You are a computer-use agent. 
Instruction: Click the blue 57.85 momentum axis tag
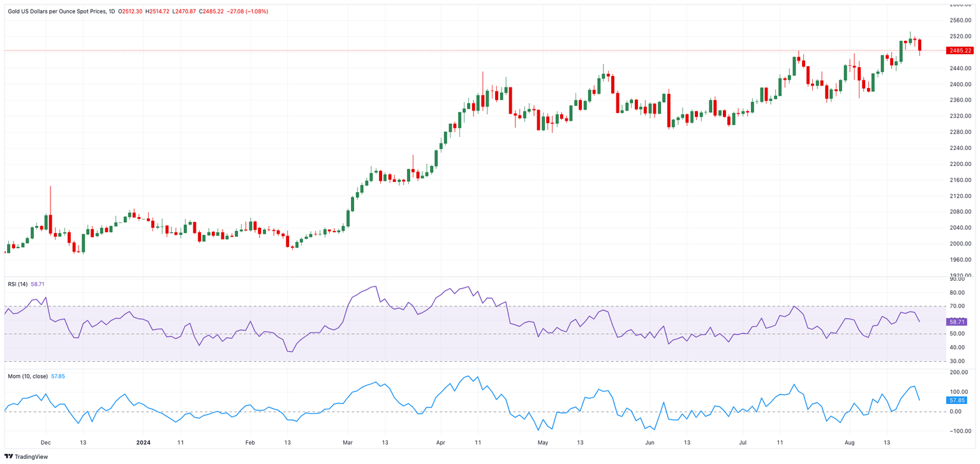tap(958, 400)
